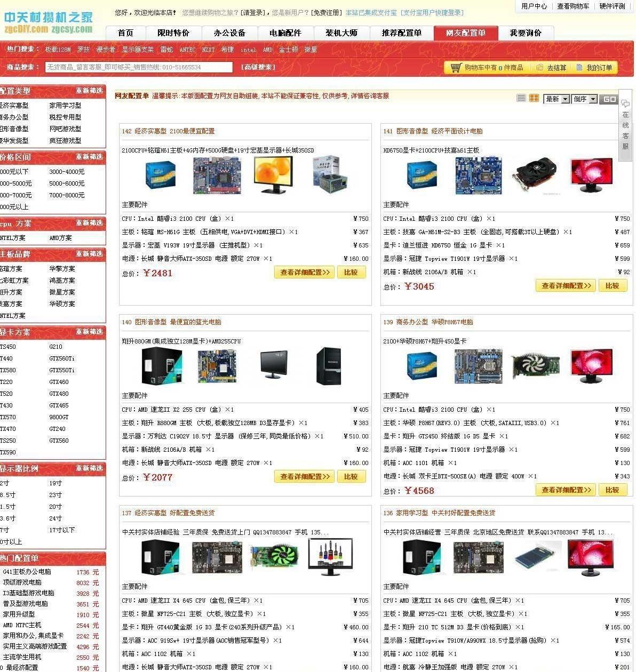Select the 网友配置单 tab
This screenshot has width=636, height=672.
[466, 33]
